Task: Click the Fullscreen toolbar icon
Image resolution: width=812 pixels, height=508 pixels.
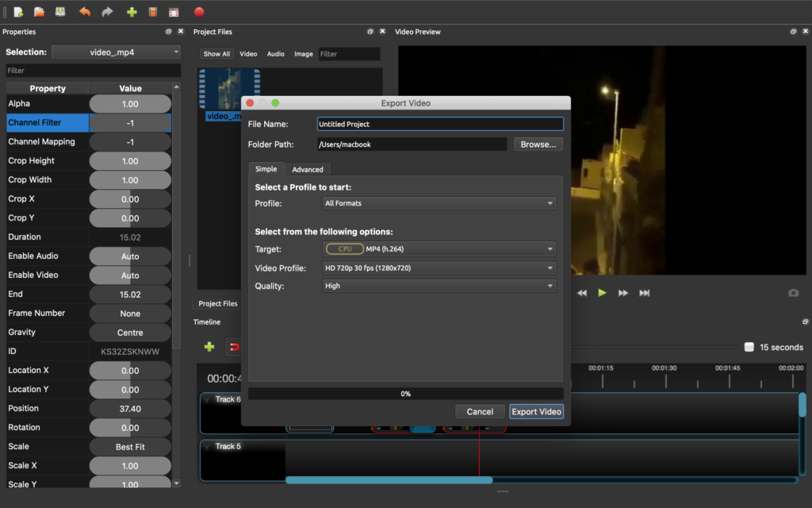Action: 174,11
